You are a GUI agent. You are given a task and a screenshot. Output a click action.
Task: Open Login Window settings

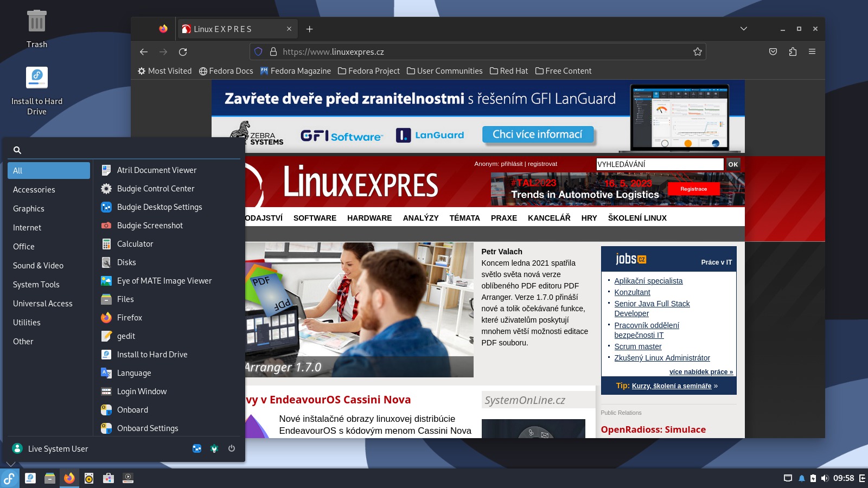tap(167, 391)
